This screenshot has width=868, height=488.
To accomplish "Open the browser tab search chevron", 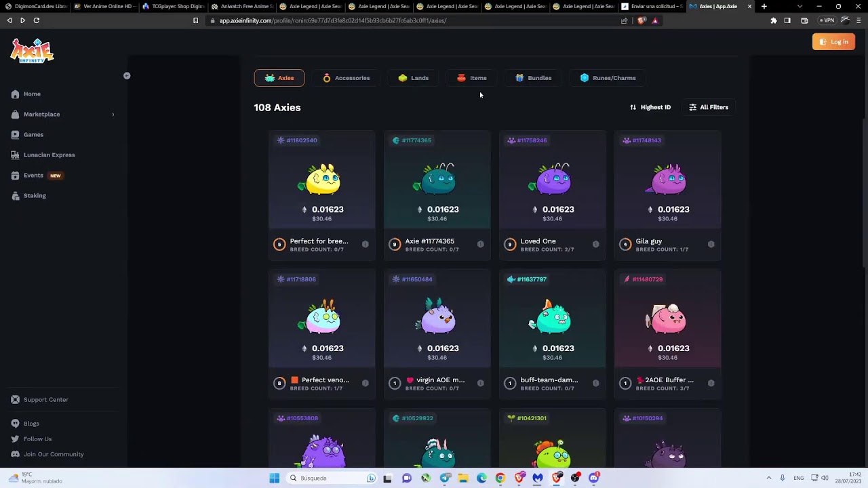I will pos(800,6).
